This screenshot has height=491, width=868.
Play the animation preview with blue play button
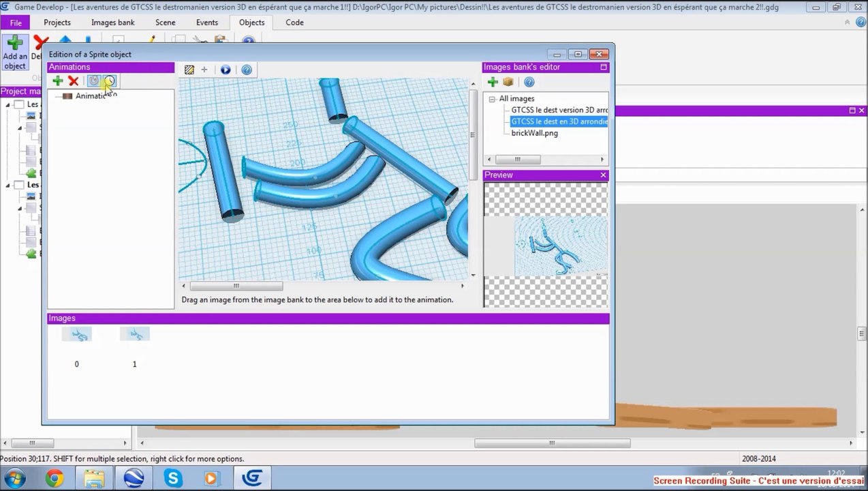226,70
